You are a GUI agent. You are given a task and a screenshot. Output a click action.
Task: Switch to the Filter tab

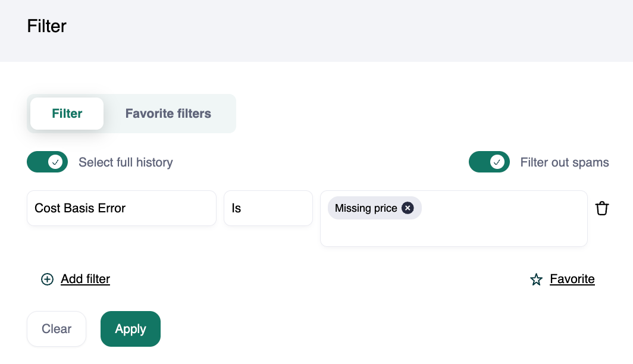click(67, 114)
